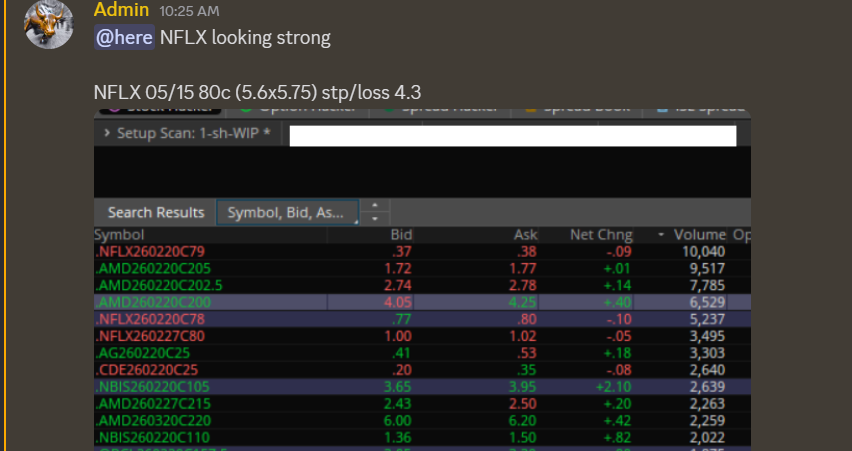The width and height of the screenshot is (852, 451).
Task: Open the 'Symbol, Bid, As...' column set dropdown
Action: coord(287,212)
